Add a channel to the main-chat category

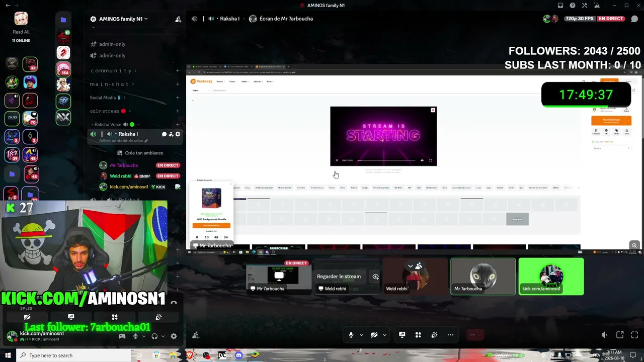click(178, 84)
